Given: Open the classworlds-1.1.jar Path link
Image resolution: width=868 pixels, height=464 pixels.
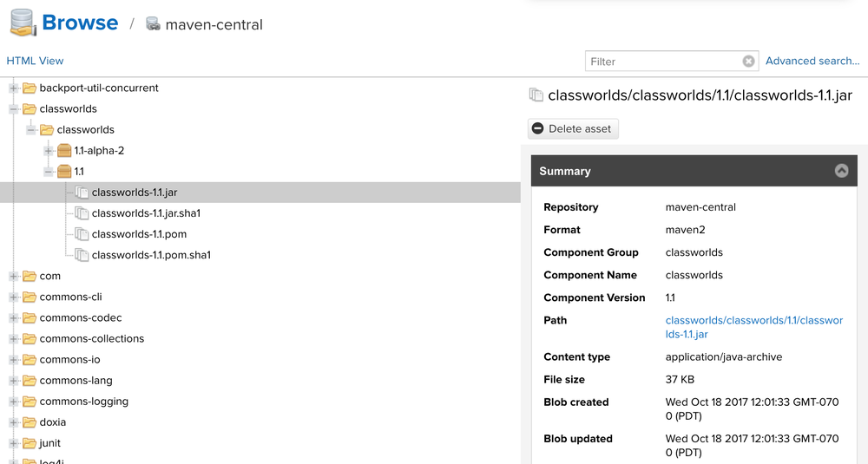Looking at the screenshot, I should point(754,327).
